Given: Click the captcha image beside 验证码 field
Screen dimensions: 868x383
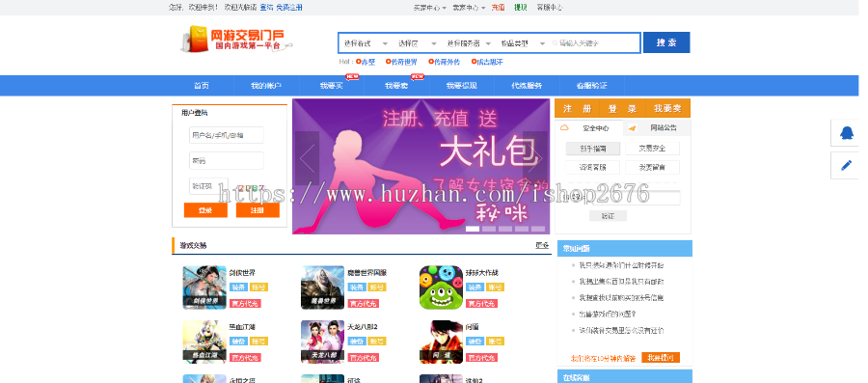Looking at the screenshot, I should point(252,187).
